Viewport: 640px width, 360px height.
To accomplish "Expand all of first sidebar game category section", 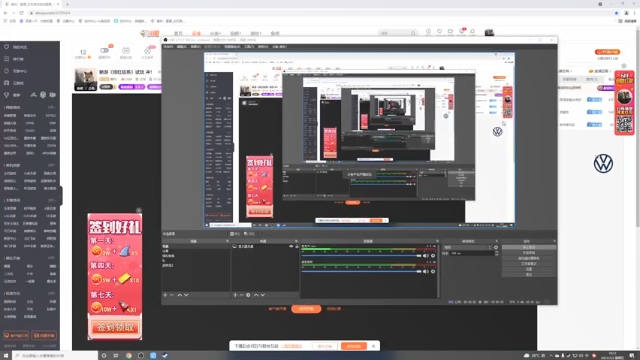I will [x=52, y=107].
